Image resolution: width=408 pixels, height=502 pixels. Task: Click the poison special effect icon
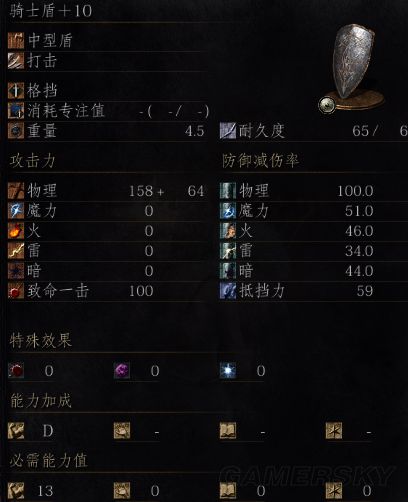pyautogui.click(x=122, y=370)
